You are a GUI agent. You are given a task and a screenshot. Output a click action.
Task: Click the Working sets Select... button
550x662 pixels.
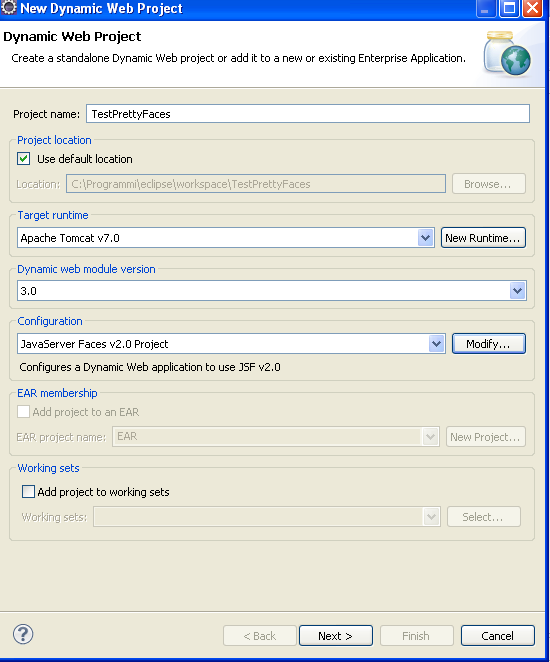pyautogui.click(x=484, y=517)
